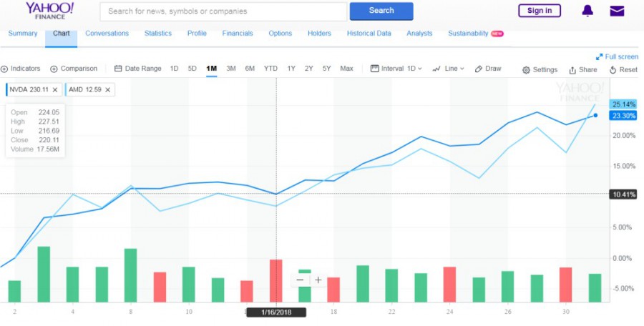
Task: Open the Conversations tab
Action: coord(107,34)
